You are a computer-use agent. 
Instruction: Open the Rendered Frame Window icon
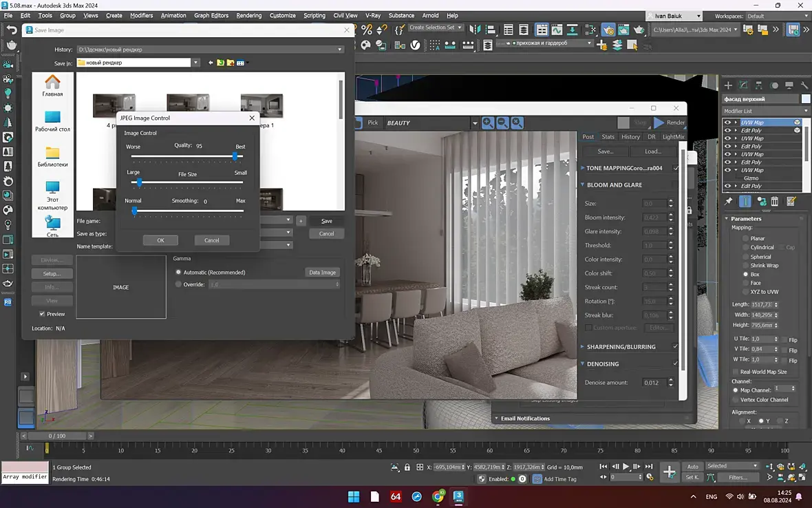(623, 30)
